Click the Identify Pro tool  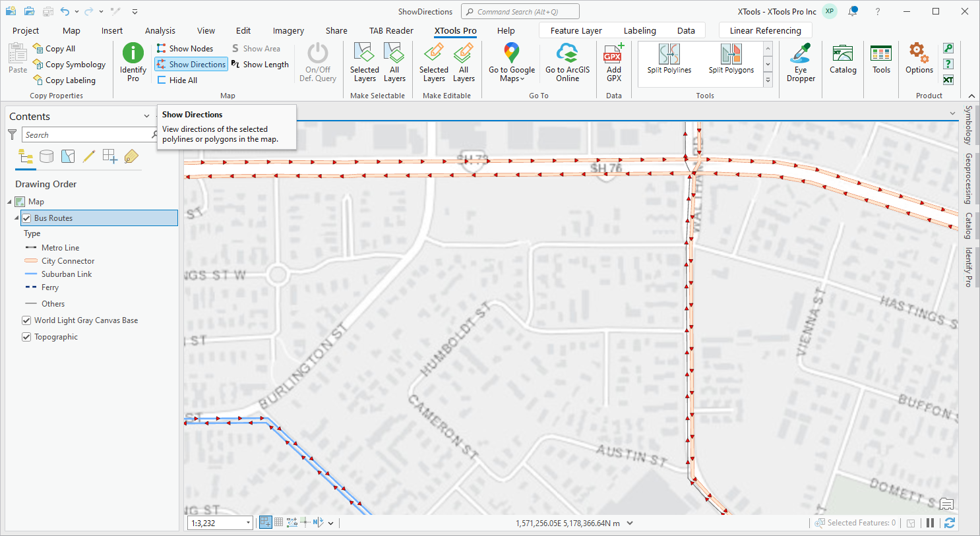click(132, 61)
